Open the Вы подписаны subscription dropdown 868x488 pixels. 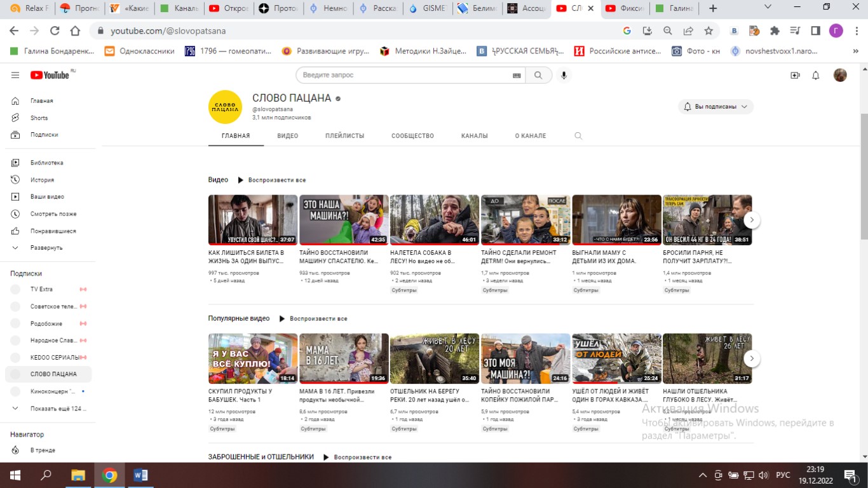tap(715, 107)
